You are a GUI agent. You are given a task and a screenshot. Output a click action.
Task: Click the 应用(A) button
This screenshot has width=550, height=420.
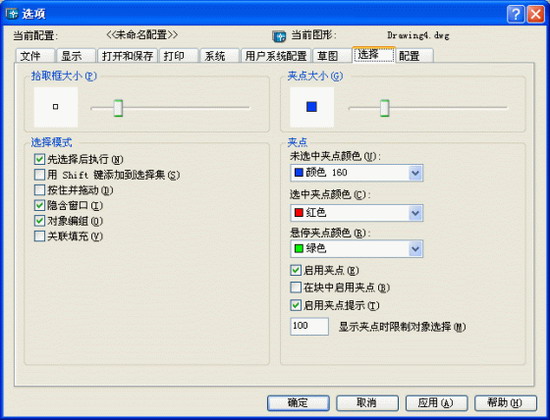coord(436,403)
